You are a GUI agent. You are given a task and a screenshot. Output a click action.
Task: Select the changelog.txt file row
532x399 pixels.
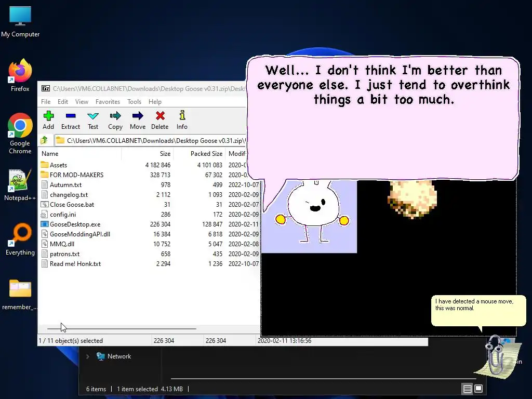[149, 195]
